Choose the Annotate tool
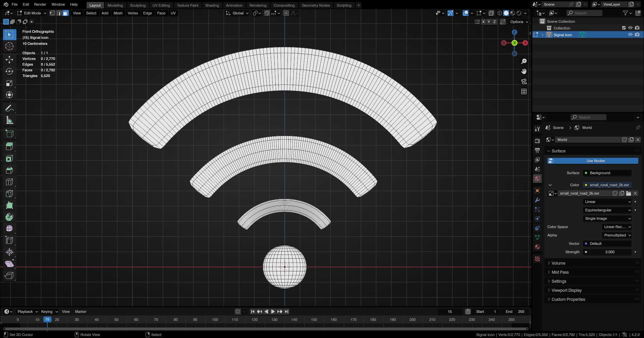644x338 pixels. coord(9,108)
